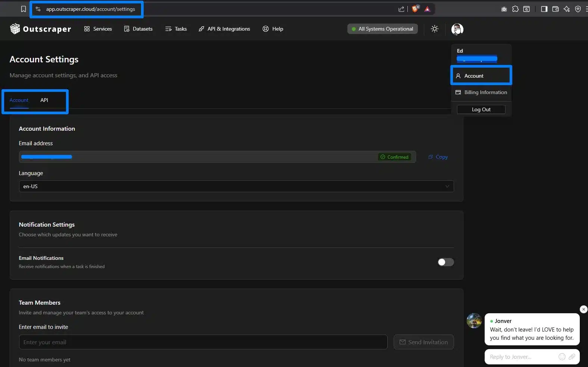The width and height of the screenshot is (588, 367).
Task: Click the emoji icon in chat reply
Action: [562, 357]
